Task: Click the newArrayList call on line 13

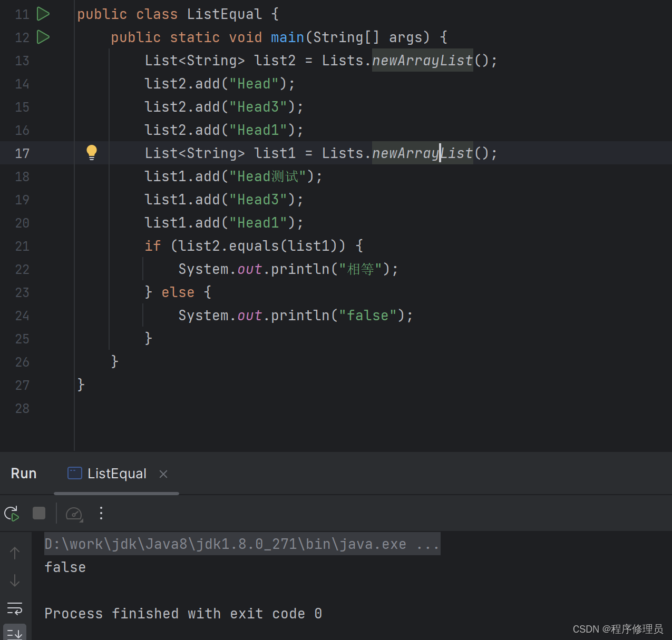Action: (x=422, y=61)
